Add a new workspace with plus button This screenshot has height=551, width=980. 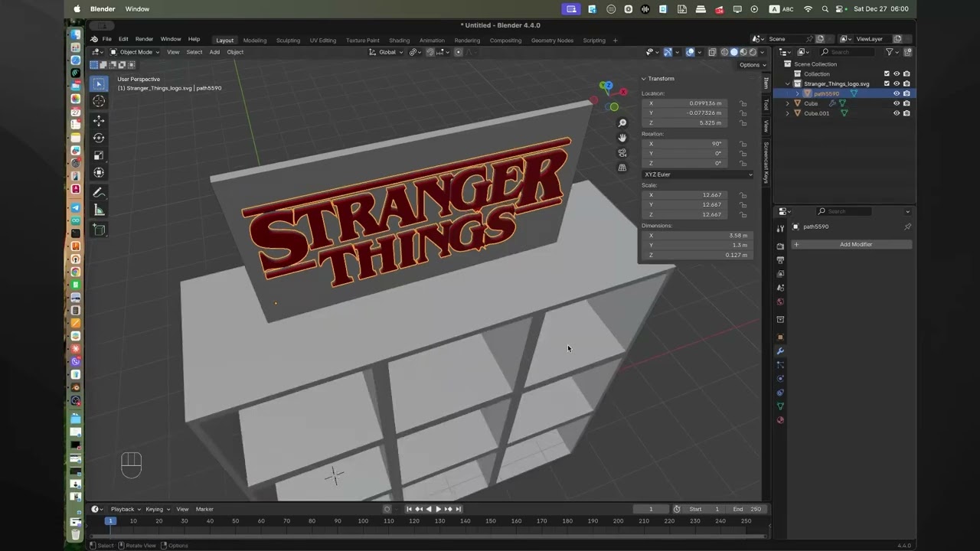coord(616,41)
